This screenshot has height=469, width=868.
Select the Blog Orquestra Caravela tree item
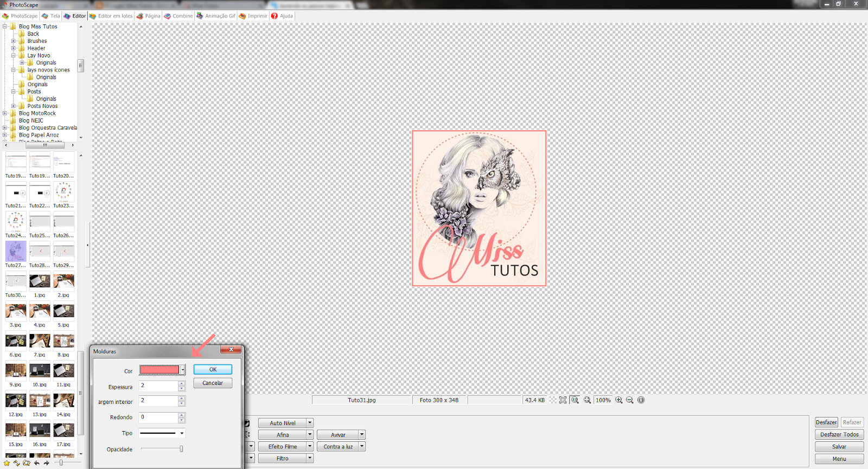click(x=48, y=128)
